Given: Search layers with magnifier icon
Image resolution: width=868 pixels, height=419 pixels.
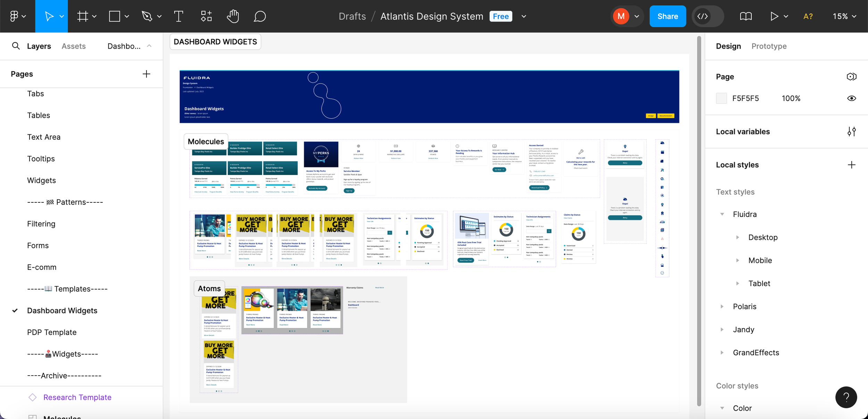Looking at the screenshot, I should point(16,46).
